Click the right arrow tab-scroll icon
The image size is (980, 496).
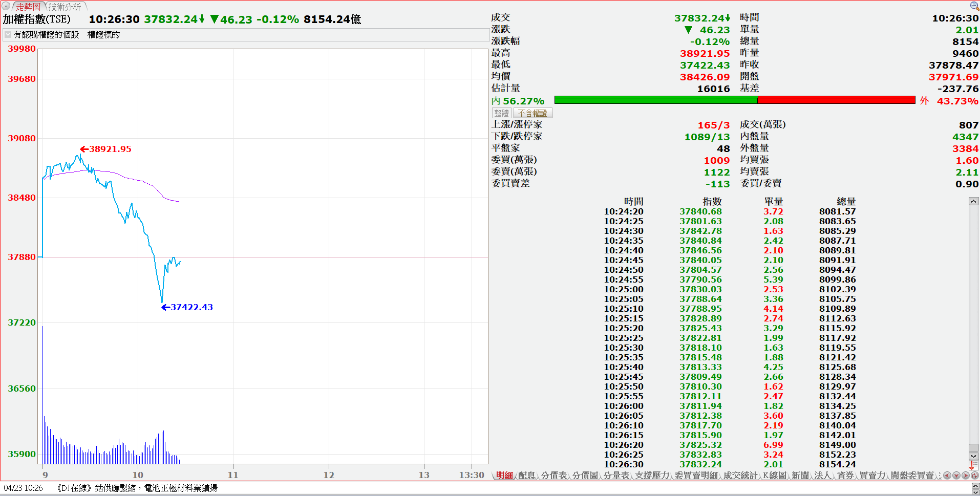click(965, 476)
